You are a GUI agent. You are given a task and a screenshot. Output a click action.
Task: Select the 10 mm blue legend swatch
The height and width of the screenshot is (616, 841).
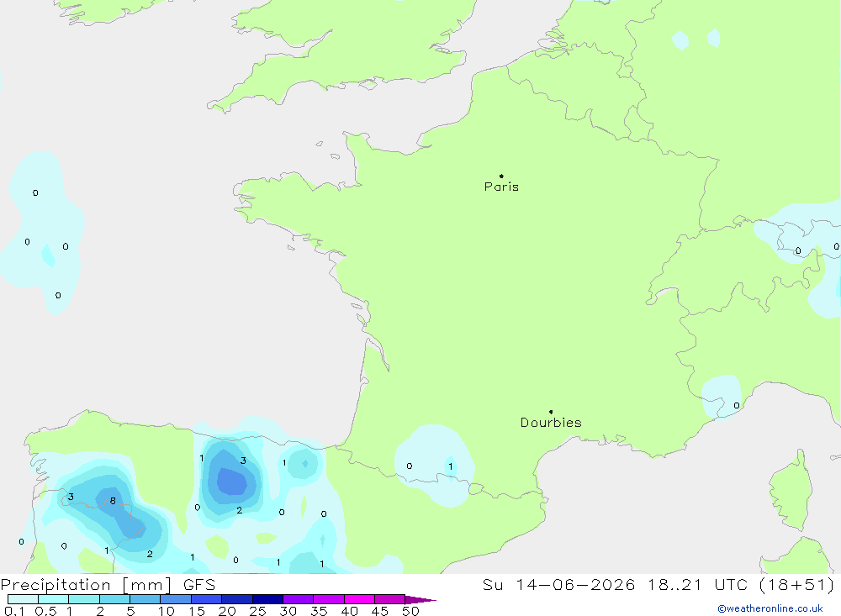(176, 599)
